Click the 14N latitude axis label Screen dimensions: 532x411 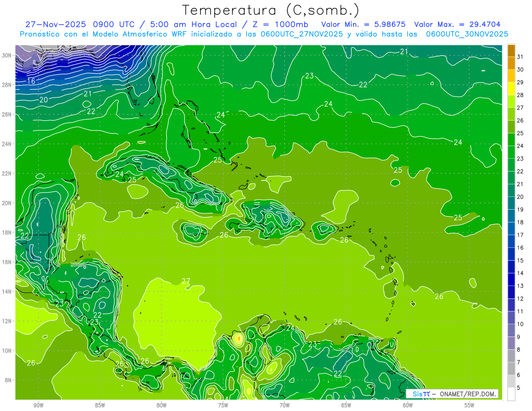pos(7,292)
